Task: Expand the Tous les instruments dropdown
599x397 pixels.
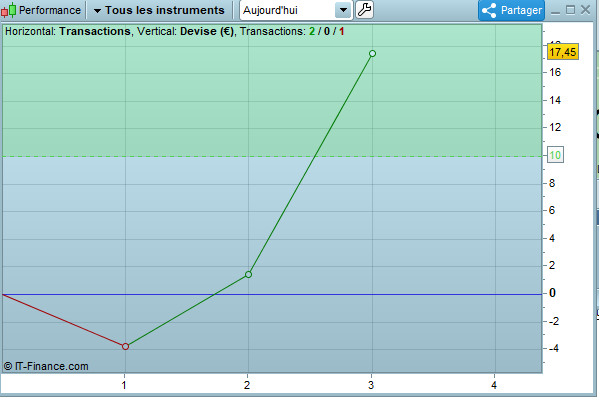Action: coord(160,10)
